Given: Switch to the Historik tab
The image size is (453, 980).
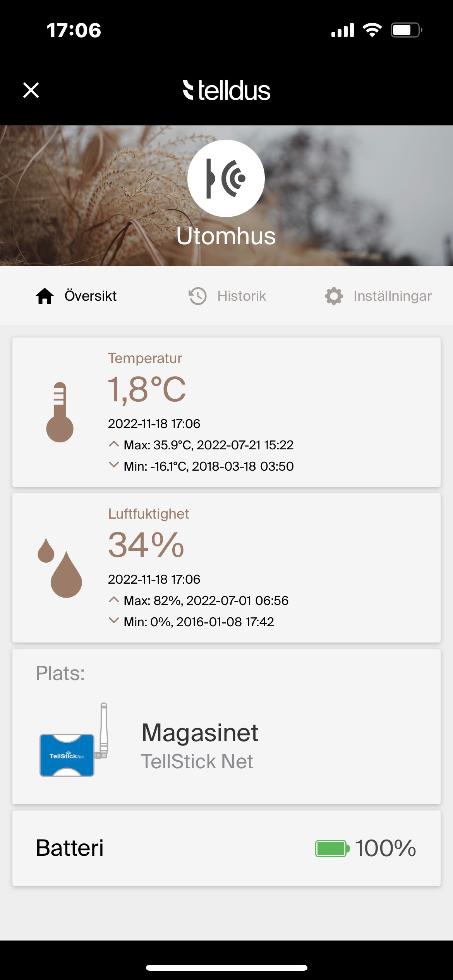Looking at the screenshot, I should [242, 296].
